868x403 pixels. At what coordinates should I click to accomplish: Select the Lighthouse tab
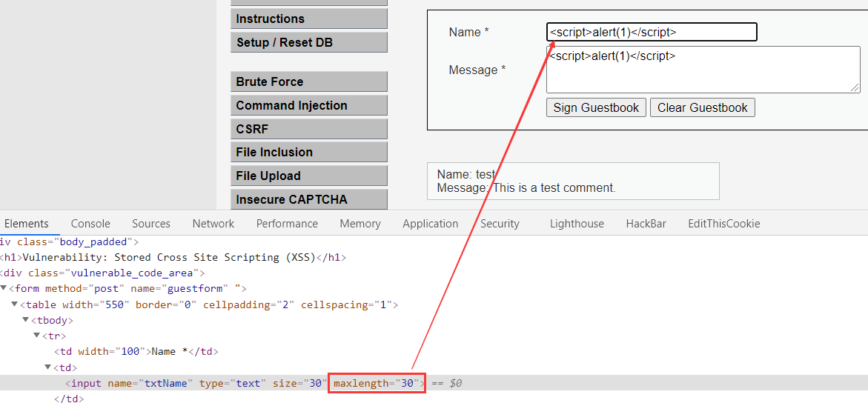coord(577,224)
